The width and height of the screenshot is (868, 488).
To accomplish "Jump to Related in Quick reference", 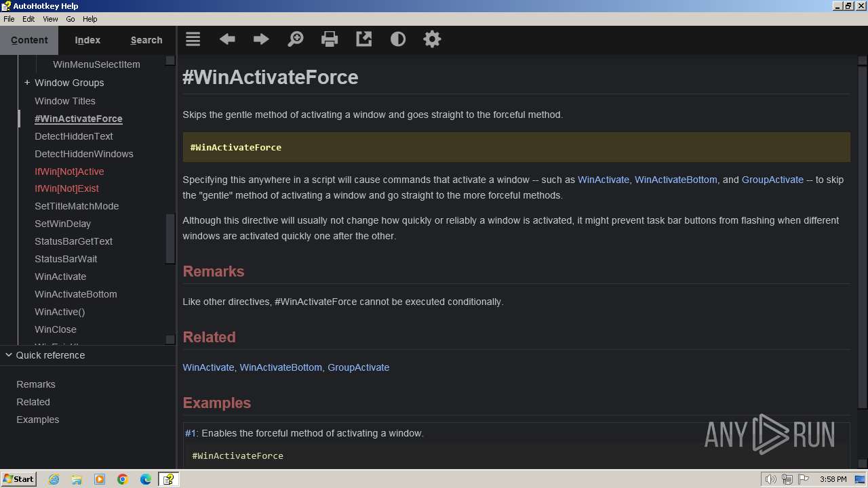I will (x=33, y=402).
